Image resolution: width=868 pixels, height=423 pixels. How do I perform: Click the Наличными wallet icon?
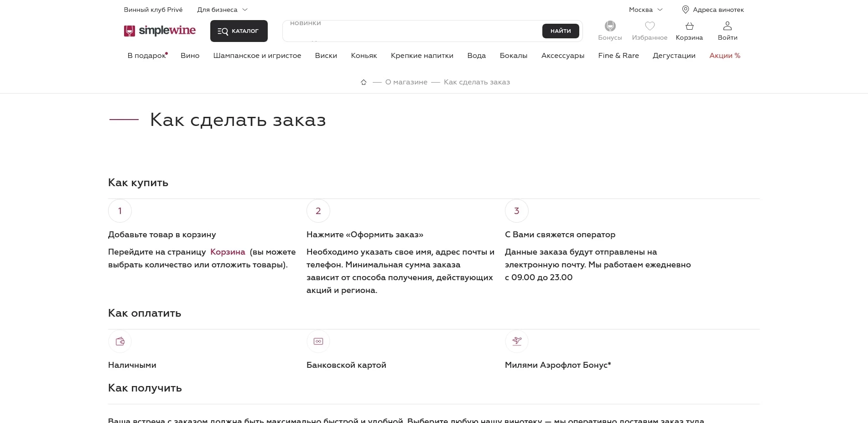tap(120, 341)
